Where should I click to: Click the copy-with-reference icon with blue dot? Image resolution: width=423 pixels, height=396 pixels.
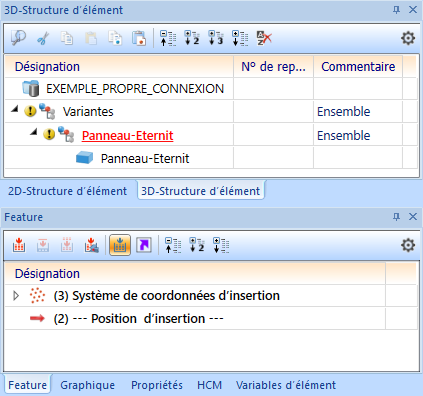coord(115,38)
